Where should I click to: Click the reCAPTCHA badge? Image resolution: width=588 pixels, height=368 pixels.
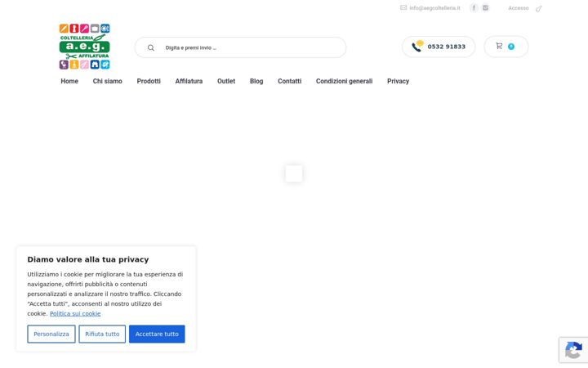pos(573,350)
